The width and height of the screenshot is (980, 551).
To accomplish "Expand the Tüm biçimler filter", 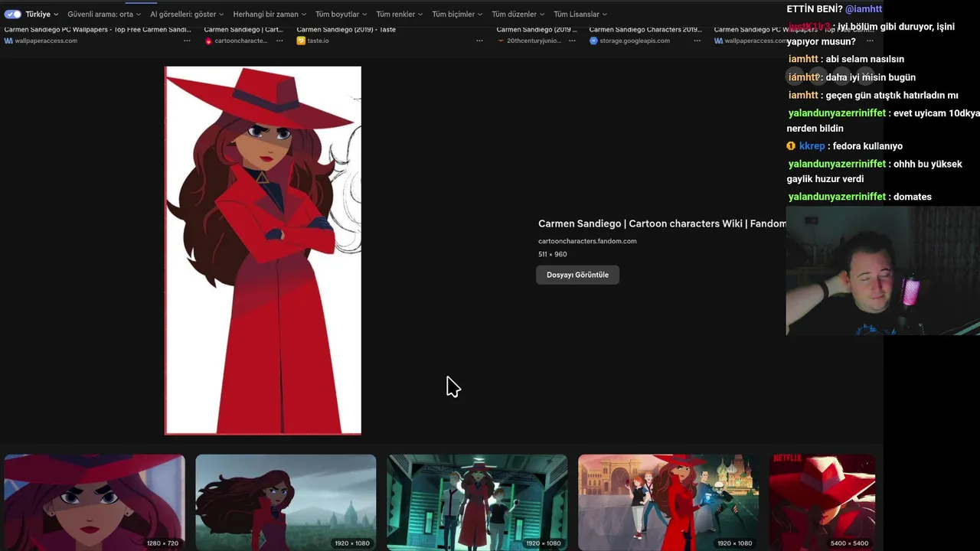I will tap(457, 14).
